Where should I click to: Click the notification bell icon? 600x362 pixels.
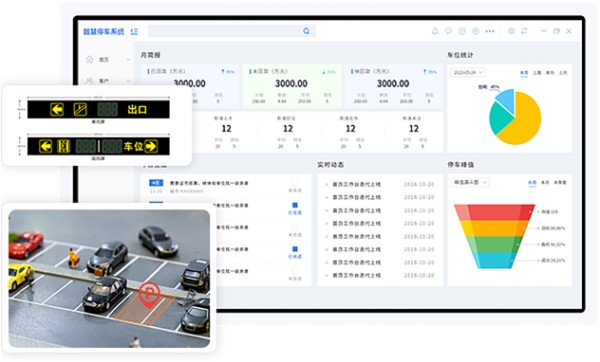(435, 31)
